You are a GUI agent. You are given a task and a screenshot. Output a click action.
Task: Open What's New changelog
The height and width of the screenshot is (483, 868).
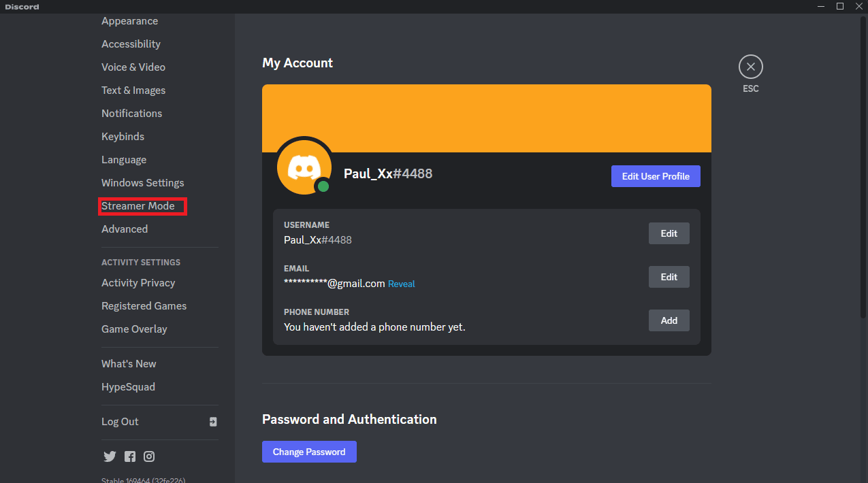click(129, 364)
